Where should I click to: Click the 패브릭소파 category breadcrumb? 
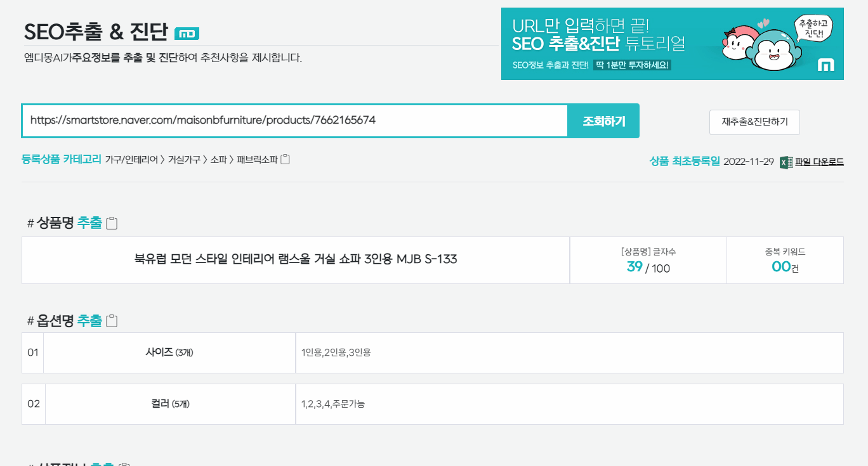[x=257, y=160]
